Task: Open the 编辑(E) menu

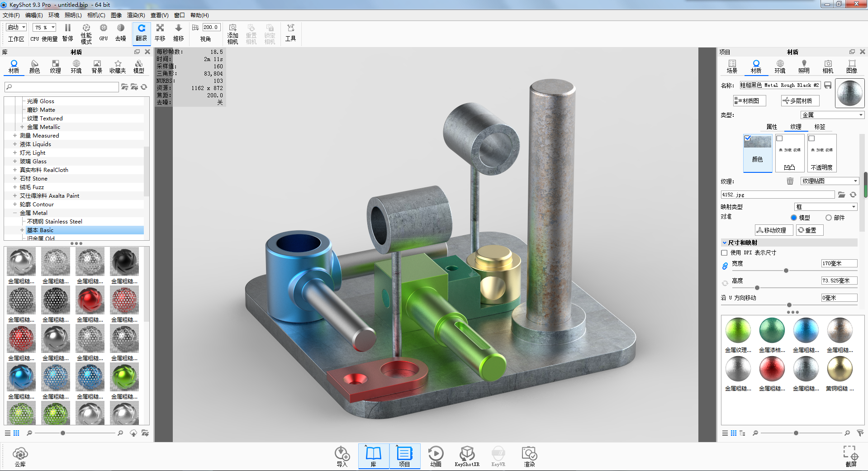Action: [x=34, y=15]
